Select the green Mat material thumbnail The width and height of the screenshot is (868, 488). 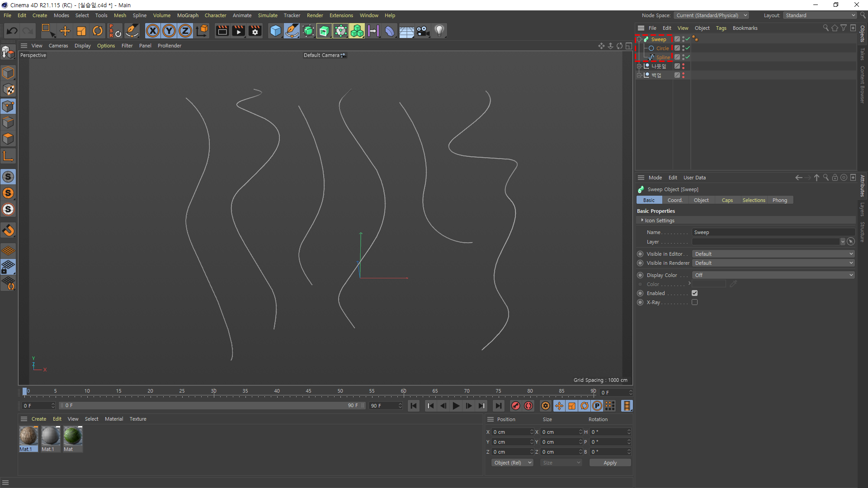pos(72,436)
